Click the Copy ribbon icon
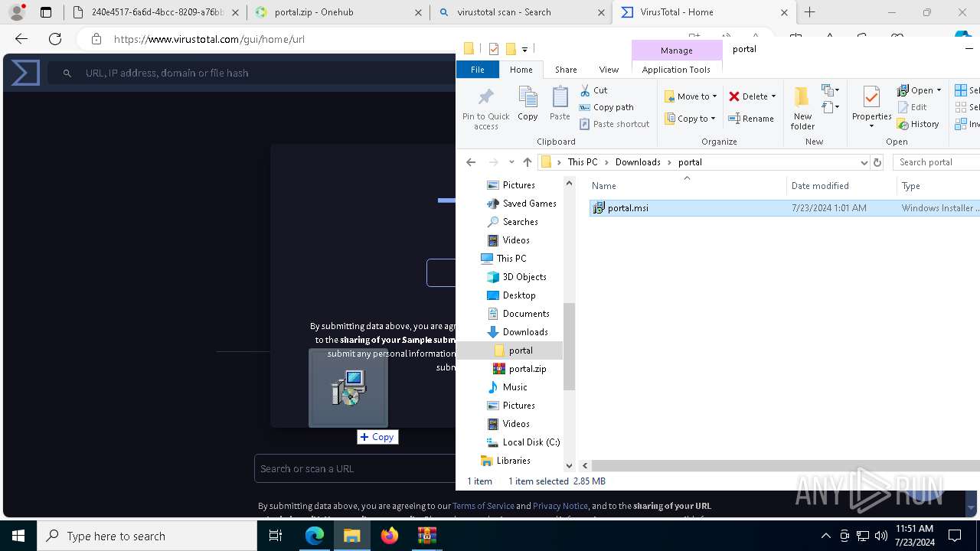The width and height of the screenshot is (980, 551). click(528, 103)
